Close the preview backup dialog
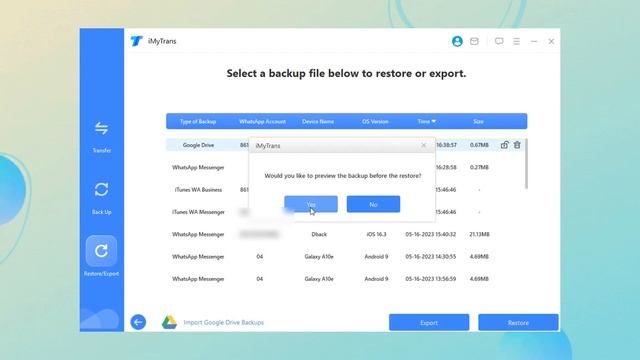The image size is (640, 360). [423, 145]
